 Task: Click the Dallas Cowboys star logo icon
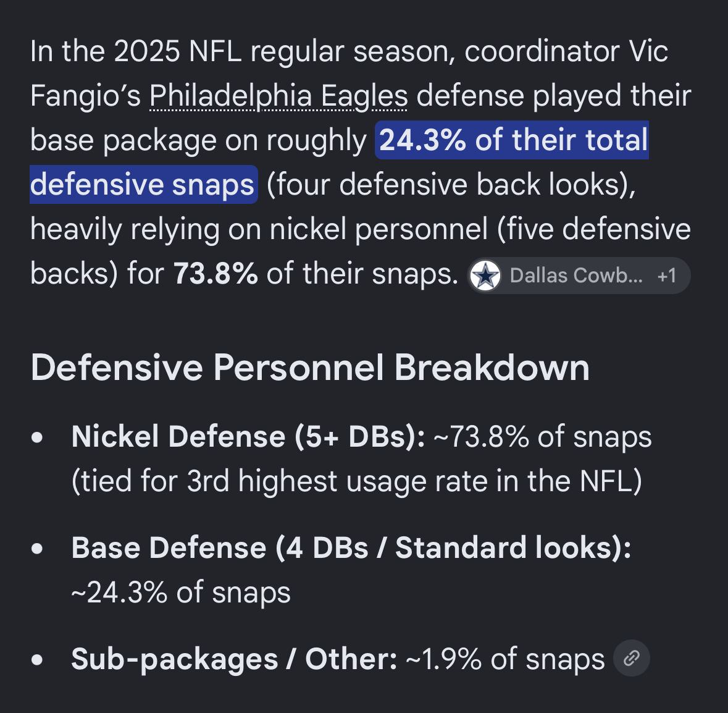coord(485,276)
